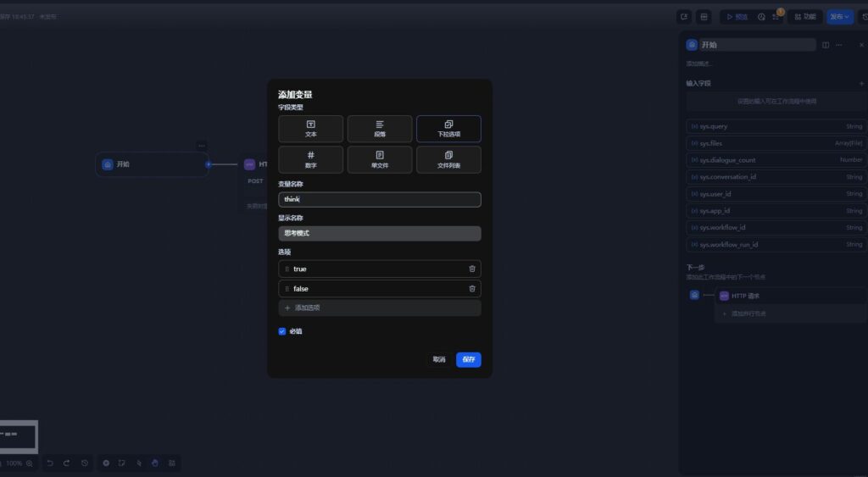This screenshot has height=477, width=868.
Task: Select the 数字 number field type
Action: (x=310, y=160)
